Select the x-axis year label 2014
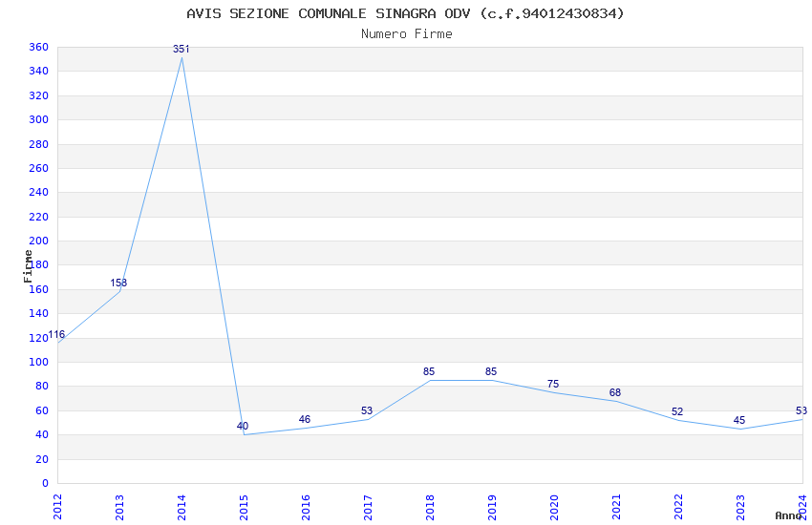Screen dimensions: 812x525 click(182, 507)
